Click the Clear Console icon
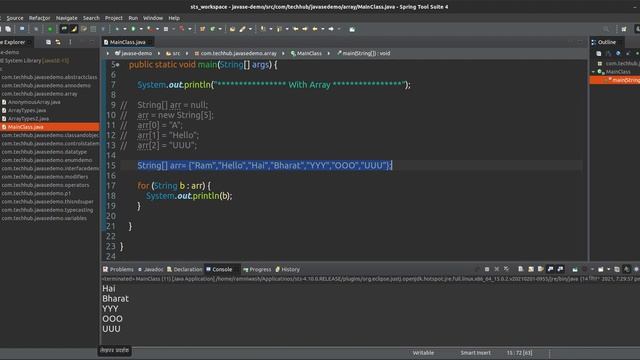The height and width of the screenshot is (360, 640). [521, 269]
